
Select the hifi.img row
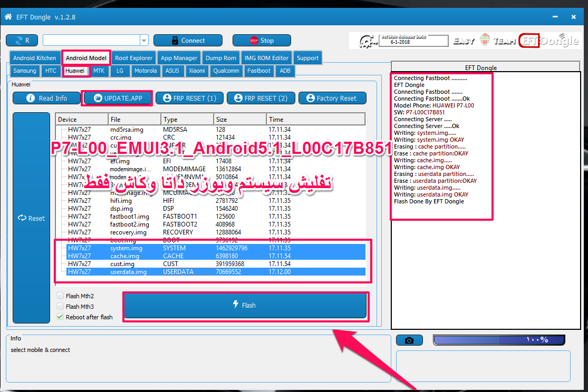pos(216,201)
